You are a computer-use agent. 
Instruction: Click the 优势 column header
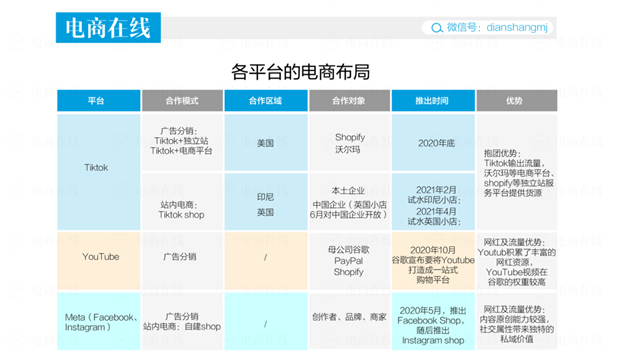517,100
